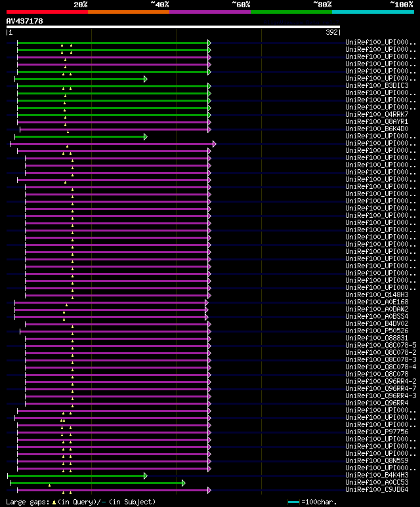The width and height of the screenshot is (420, 507).
Task: Open hit UniRef100_Q4RRK7
Action: point(377,115)
